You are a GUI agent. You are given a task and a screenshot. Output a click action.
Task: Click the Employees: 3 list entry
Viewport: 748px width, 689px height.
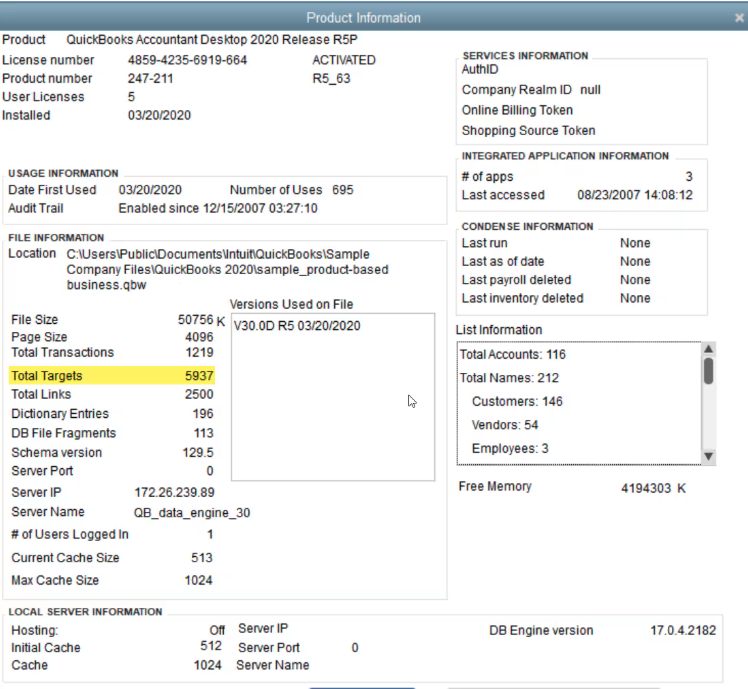tap(510, 449)
